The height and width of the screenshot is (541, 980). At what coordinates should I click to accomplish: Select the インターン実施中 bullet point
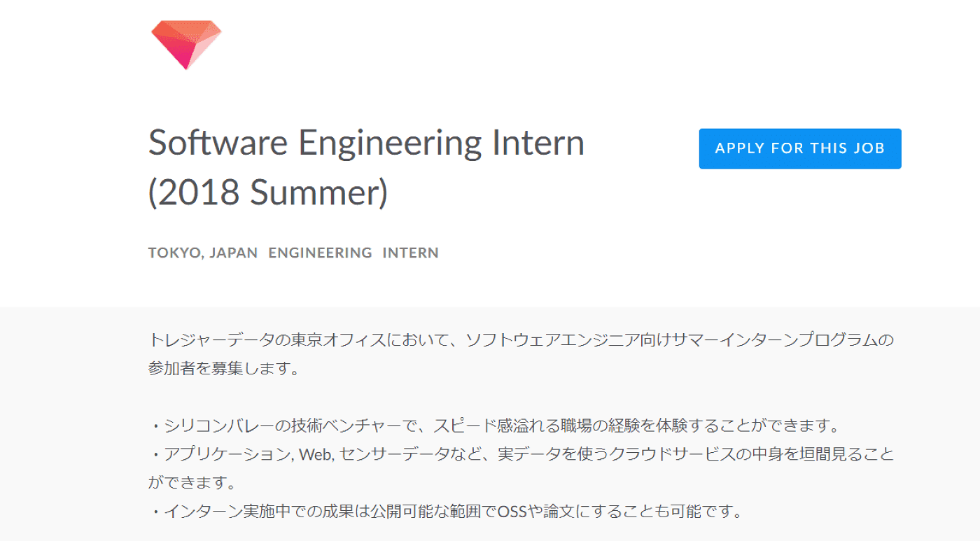[x=445, y=512]
